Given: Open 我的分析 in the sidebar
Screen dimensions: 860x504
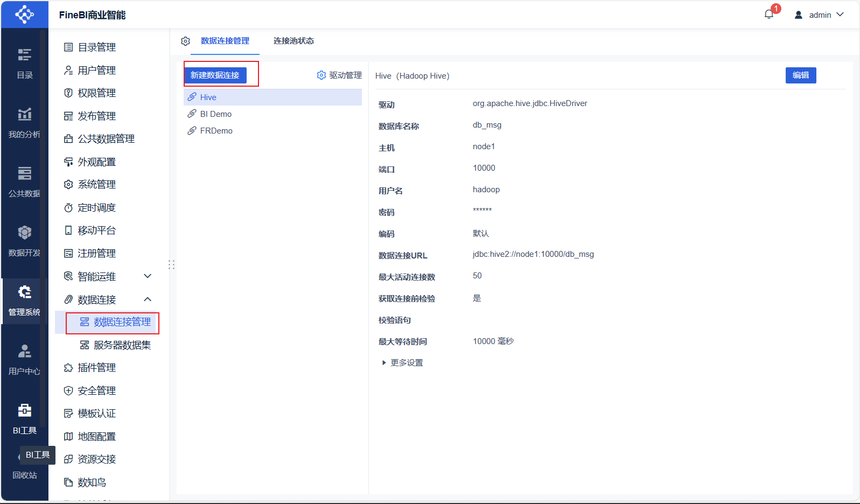Looking at the screenshot, I should click(24, 122).
